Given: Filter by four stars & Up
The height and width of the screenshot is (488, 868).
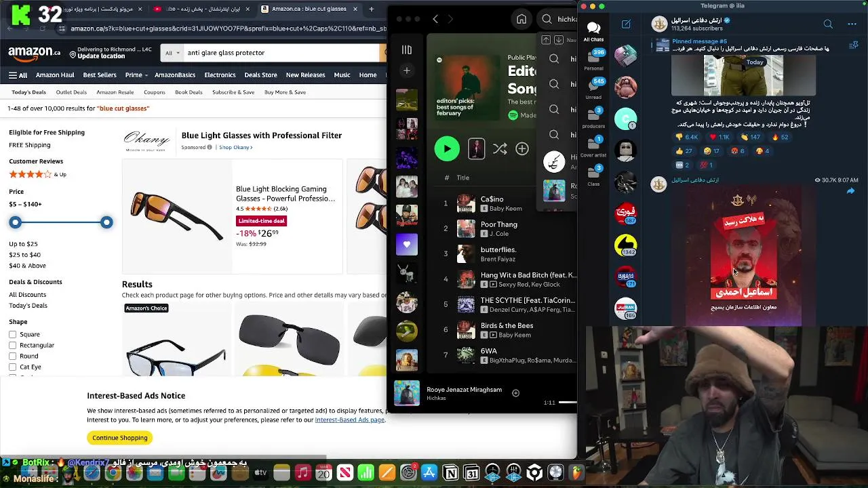Looking at the screenshot, I should click(x=37, y=174).
